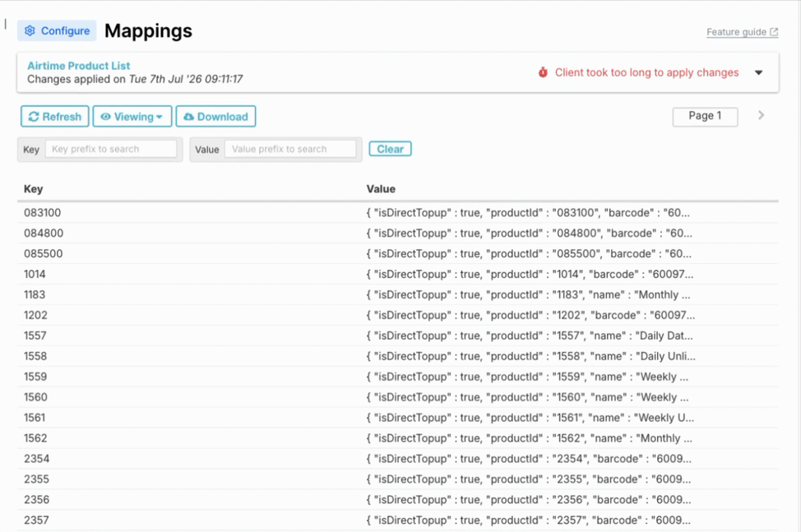This screenshot has width=801, height=532.
Task: Click the Client took too long message
Action: pyautogui.click(x=646, y=72)
